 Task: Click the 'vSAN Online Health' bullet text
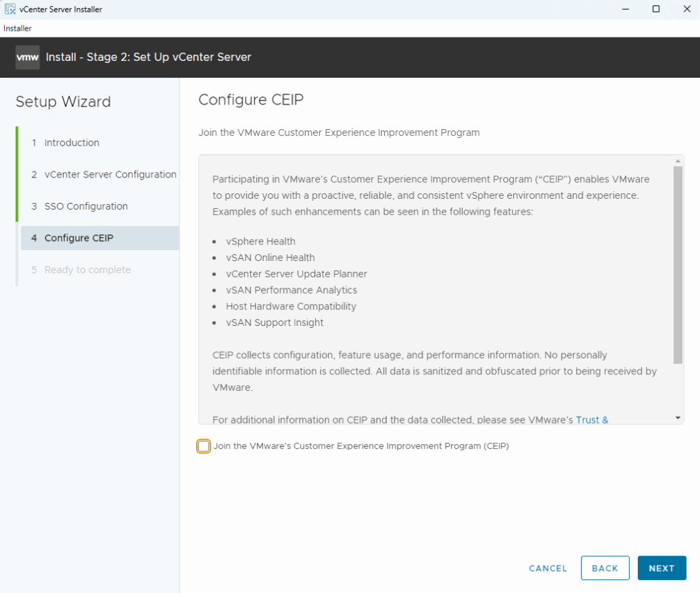click(270, 258)
